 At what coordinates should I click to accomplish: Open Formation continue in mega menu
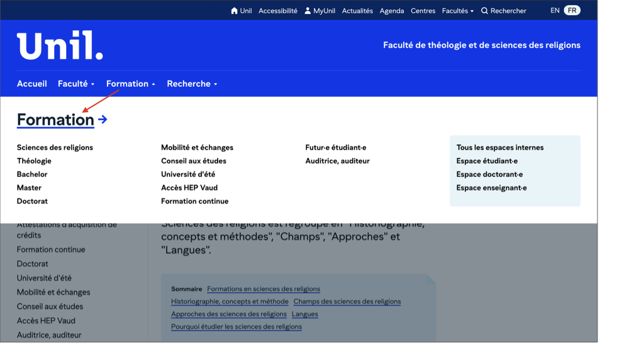(195, 201)
